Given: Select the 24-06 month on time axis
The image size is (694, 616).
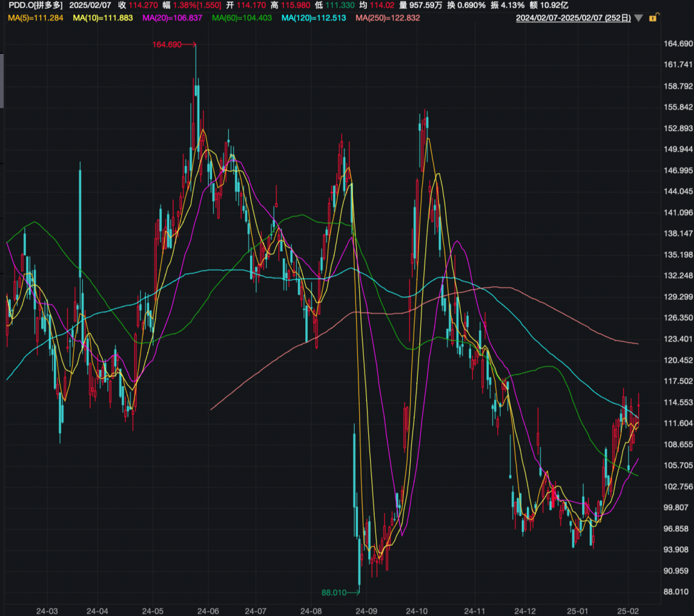Looking at the screenshot, I should tap(208, 611).
